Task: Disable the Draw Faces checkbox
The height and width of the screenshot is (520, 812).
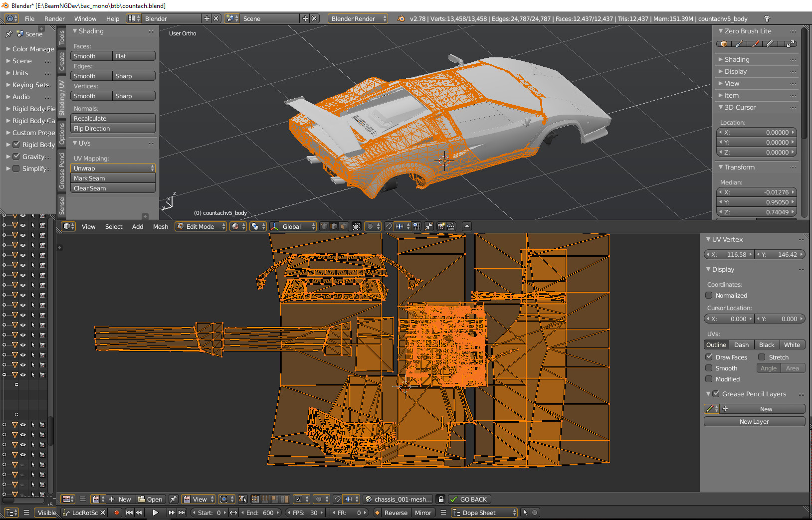Action: click(x=709, y=357)
